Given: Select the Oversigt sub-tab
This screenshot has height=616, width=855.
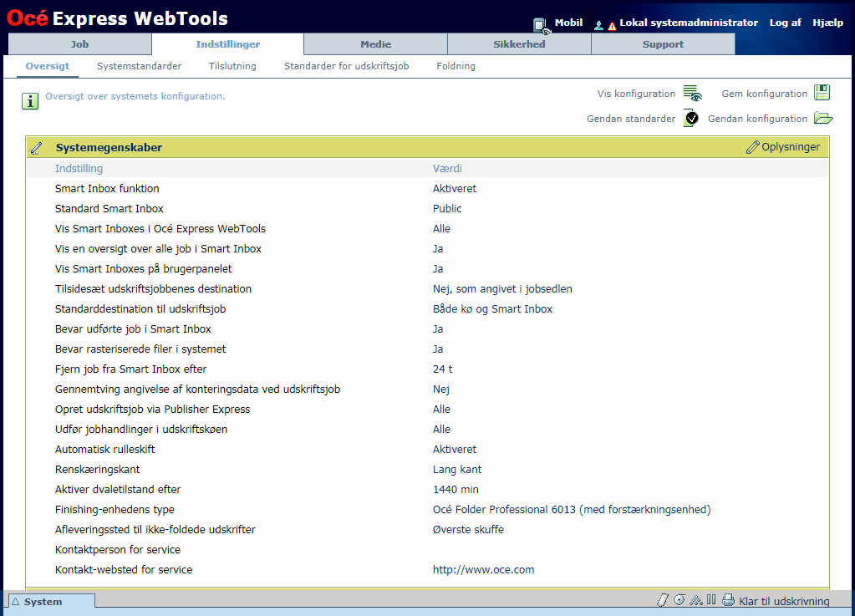Looking at the screenshot, I should pyautogui.click(x=48, y=66).
